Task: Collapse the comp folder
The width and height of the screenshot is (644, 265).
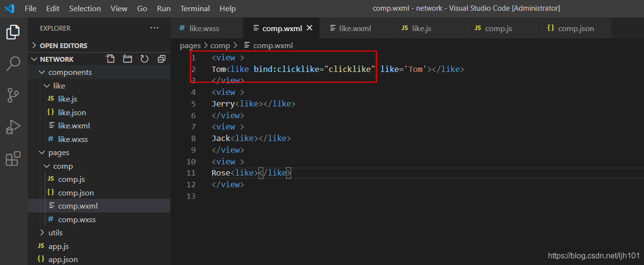Action: pyautogui.click(x=99, y=166)
